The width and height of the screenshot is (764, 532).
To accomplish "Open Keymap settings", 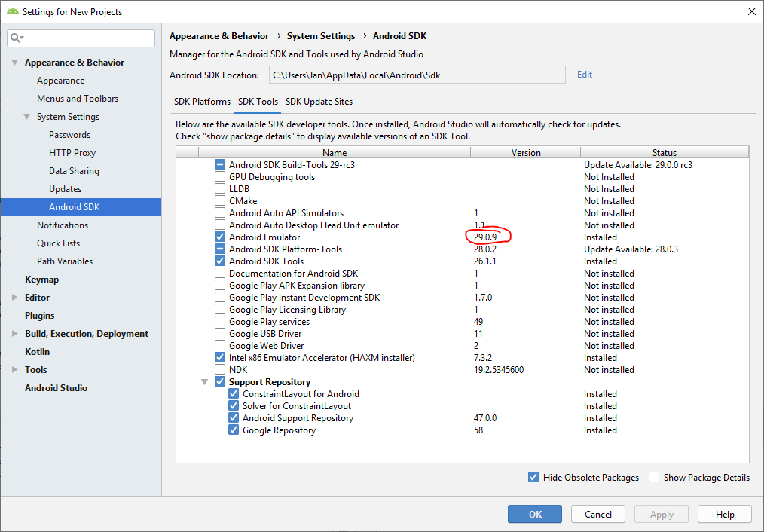I will (x=42, y=279).
